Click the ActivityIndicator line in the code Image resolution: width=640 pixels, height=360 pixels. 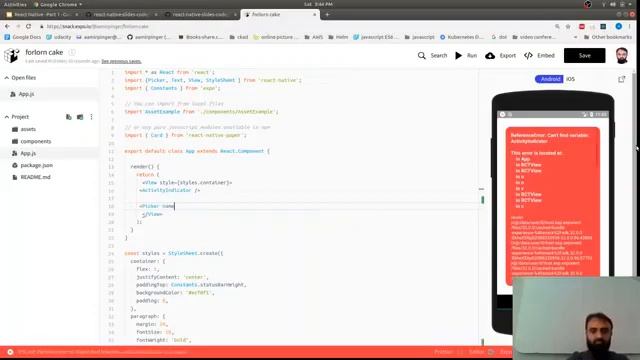(x=169, y=190)
